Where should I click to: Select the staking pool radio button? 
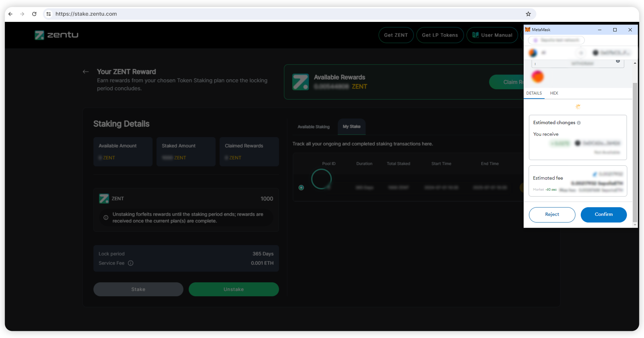coord(301,187)
